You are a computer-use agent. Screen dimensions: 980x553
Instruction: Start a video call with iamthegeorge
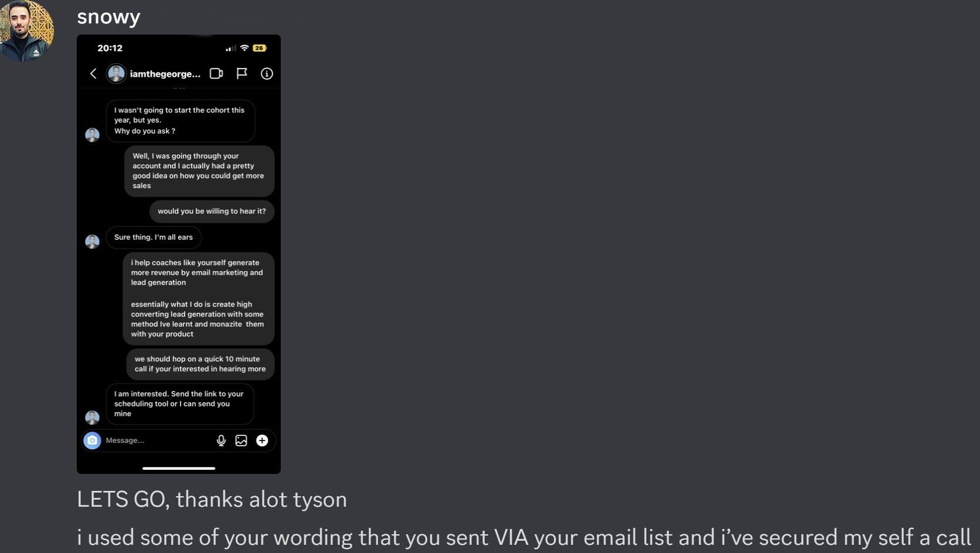[216, 73]
